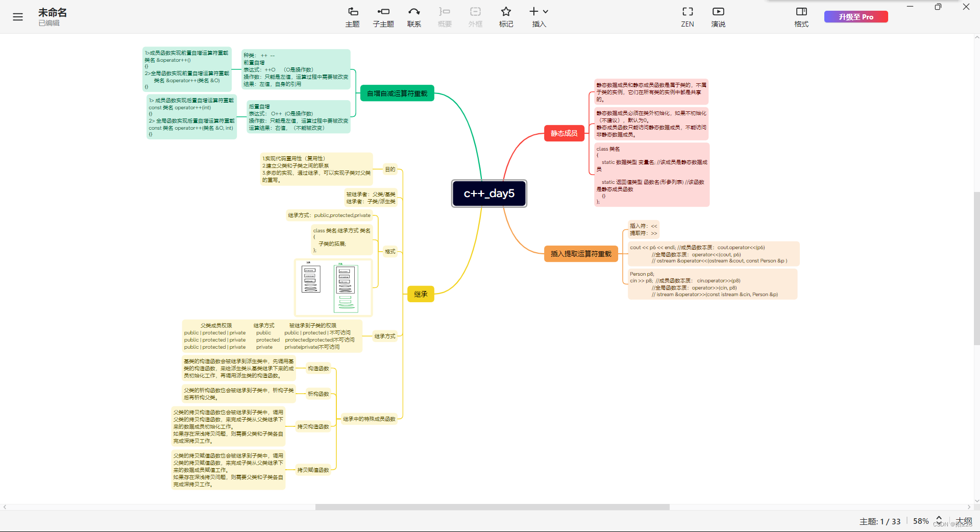Select the yellow 继承 topic

point(421,294)
